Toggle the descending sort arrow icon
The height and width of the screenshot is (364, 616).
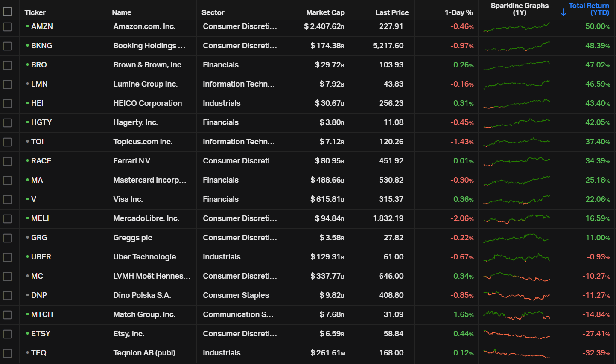point(563,12)
